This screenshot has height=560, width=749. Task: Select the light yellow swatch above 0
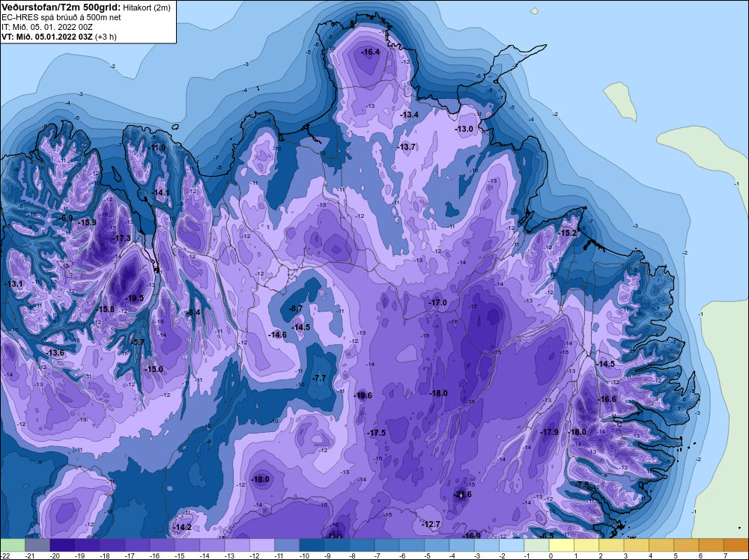tap(561, 545)
